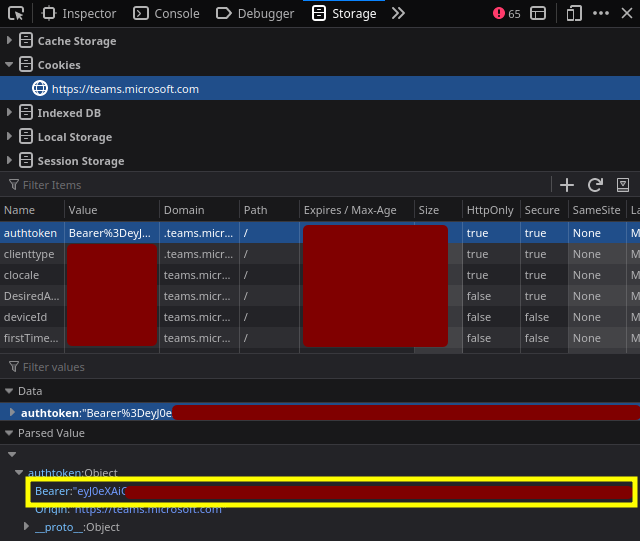Select the Storage tab
Screen dimensions: 640x541
344,13
